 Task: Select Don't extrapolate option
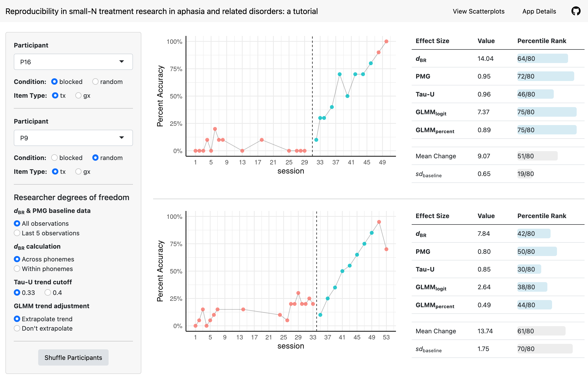17,328
